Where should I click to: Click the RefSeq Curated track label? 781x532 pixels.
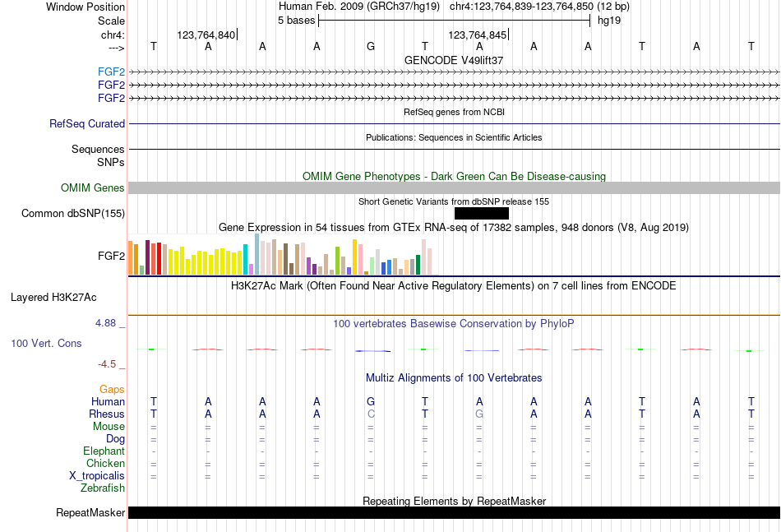point(86,123)
